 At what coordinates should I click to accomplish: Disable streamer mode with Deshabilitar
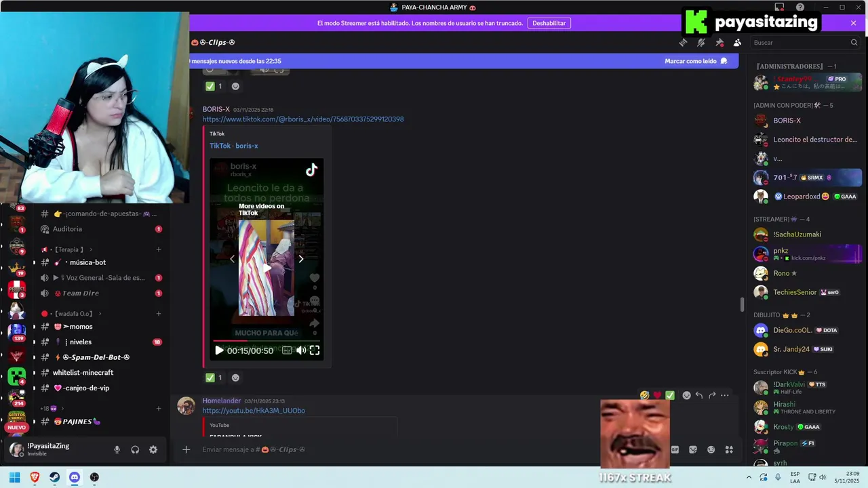click(x=549, y=23)
